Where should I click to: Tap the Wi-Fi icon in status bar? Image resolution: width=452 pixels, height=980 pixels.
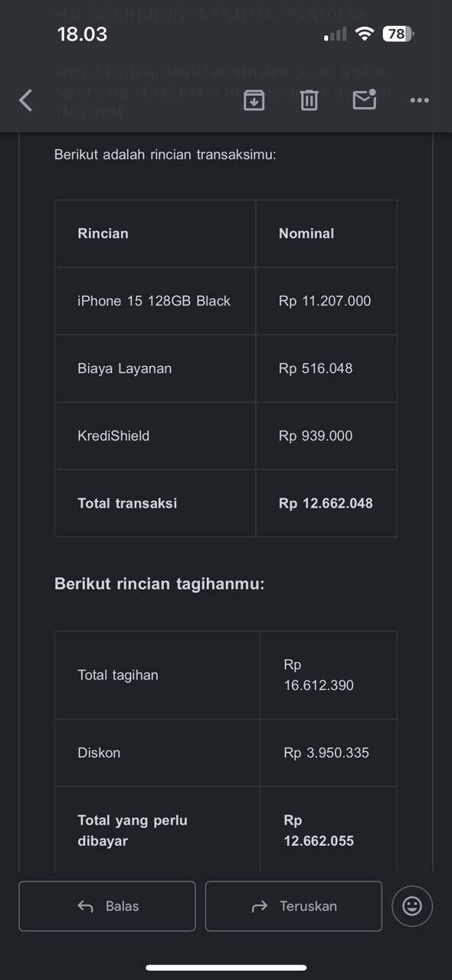tap(365, 34)
